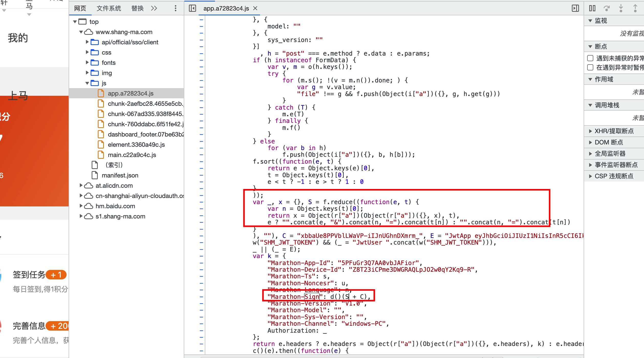Click the step over icon
Viewport: 644px width, 358px height.
tap(606, 8)
